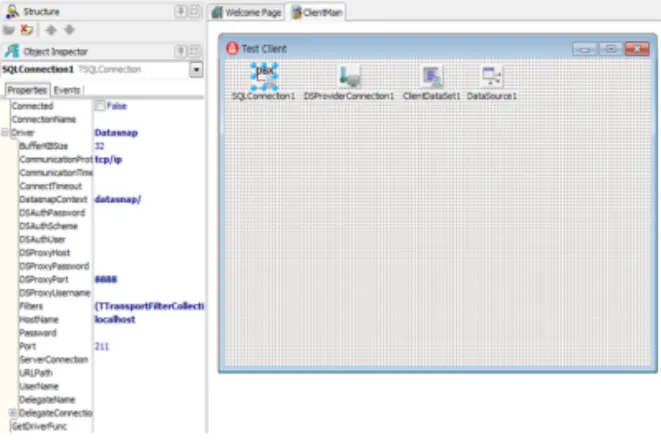Select the ClientMain tab
Image resolution: width=661 pixels, height=440 pixels.
pyautogui.click(x=317, y=13)
